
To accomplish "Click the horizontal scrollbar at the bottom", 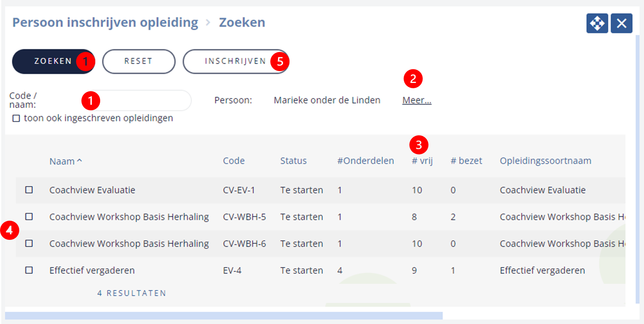I will 224,316.
